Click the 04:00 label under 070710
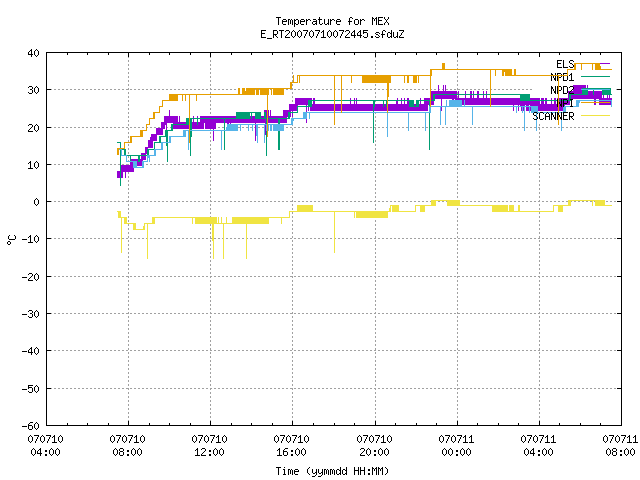 [45, 452]
